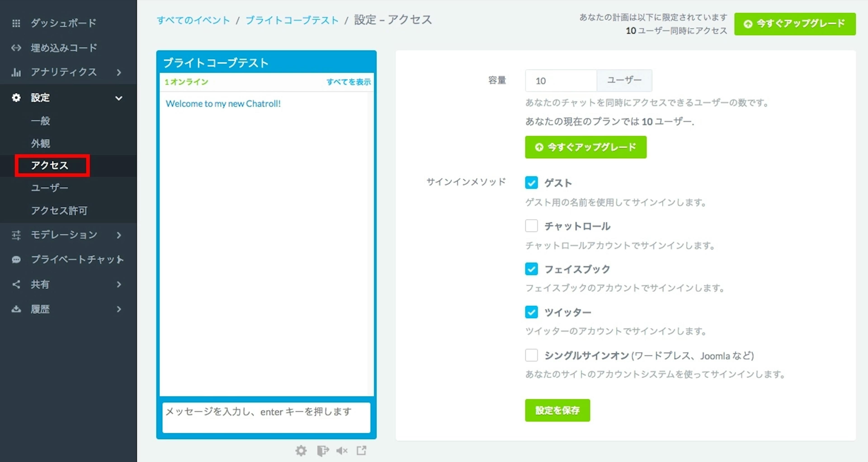Click the pop-out window icon below chat
The image size is (868, 462).
tap(362, 450)
